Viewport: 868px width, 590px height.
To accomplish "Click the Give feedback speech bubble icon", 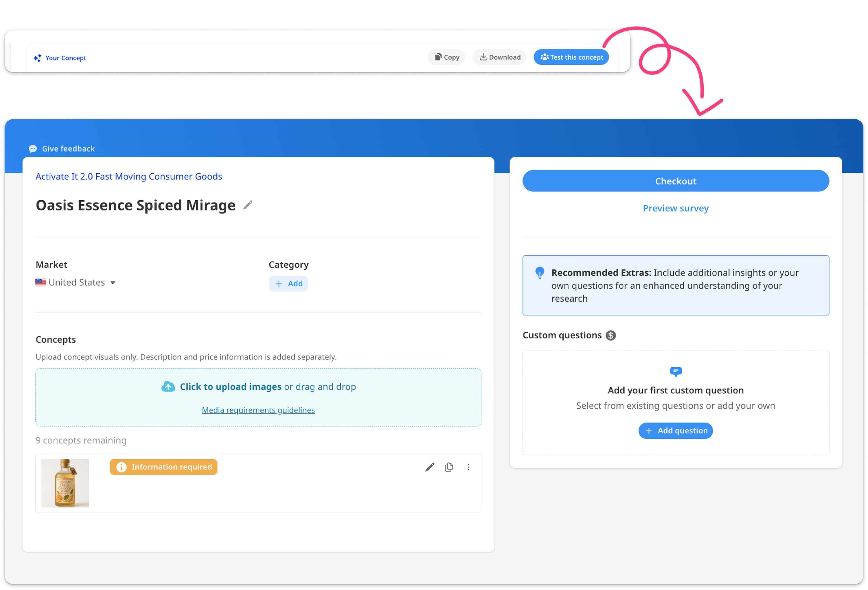I will pos(33,149).
